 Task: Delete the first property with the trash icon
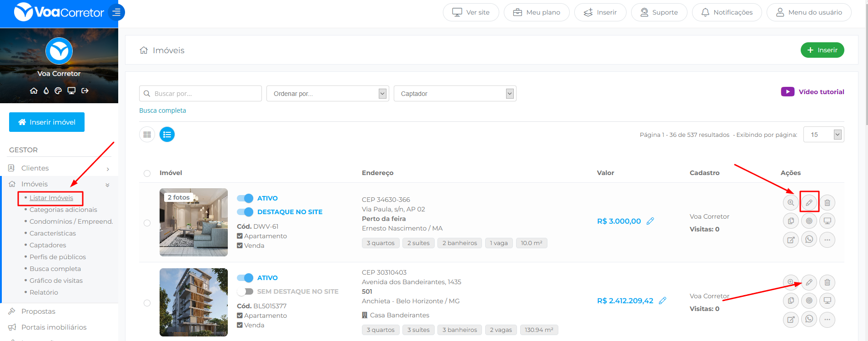click(827, 203)
